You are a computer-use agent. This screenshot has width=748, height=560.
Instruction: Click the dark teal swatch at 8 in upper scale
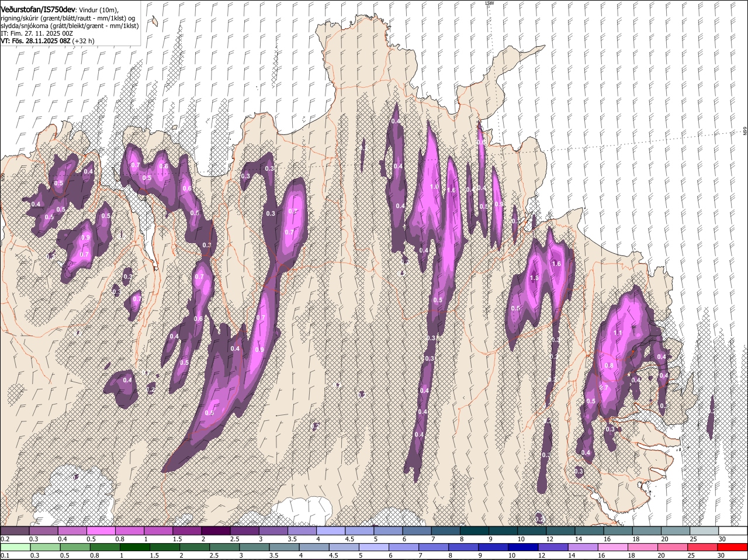pos(474,531)
